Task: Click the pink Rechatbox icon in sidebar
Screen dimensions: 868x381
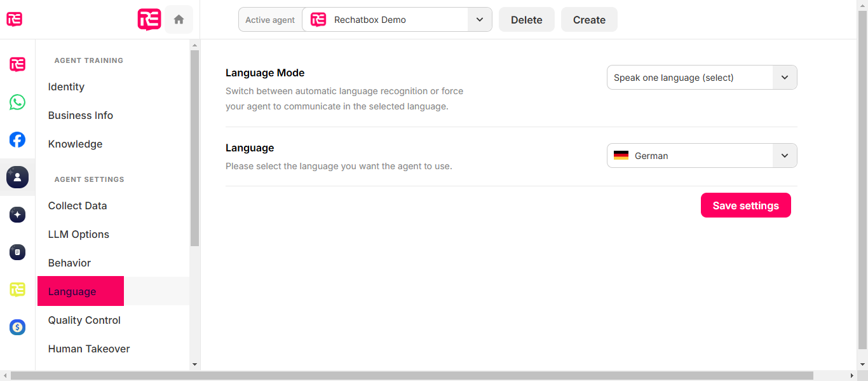Action: coord(17,64)
